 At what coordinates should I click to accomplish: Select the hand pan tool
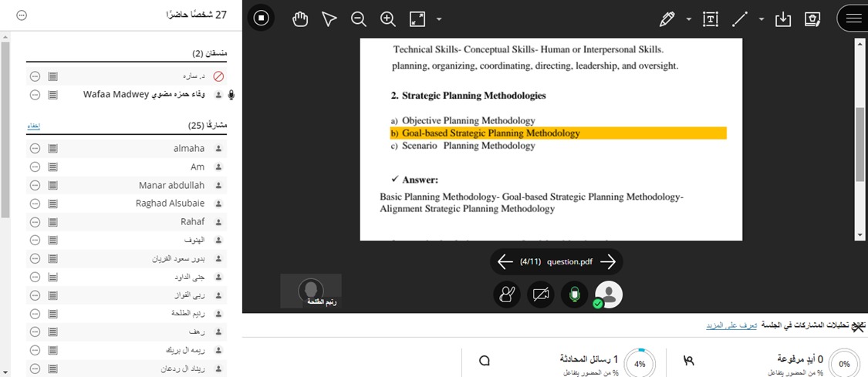coord(300,19)
